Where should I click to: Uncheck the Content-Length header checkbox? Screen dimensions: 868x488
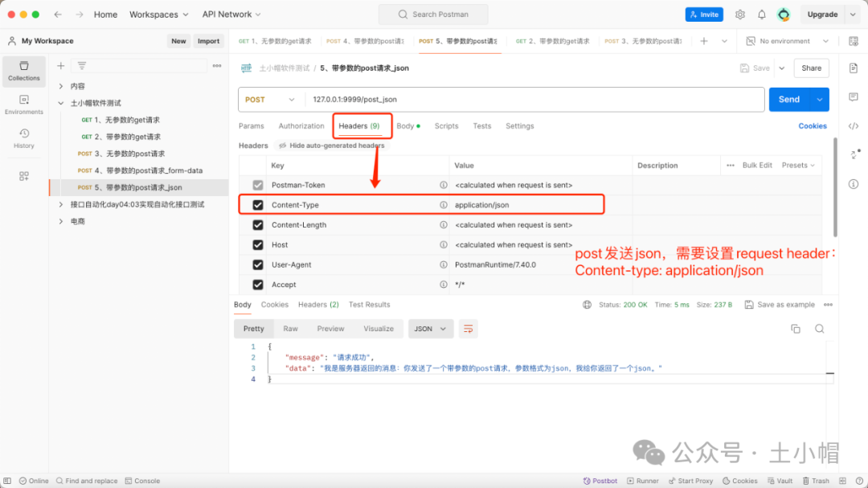point(258,225)
